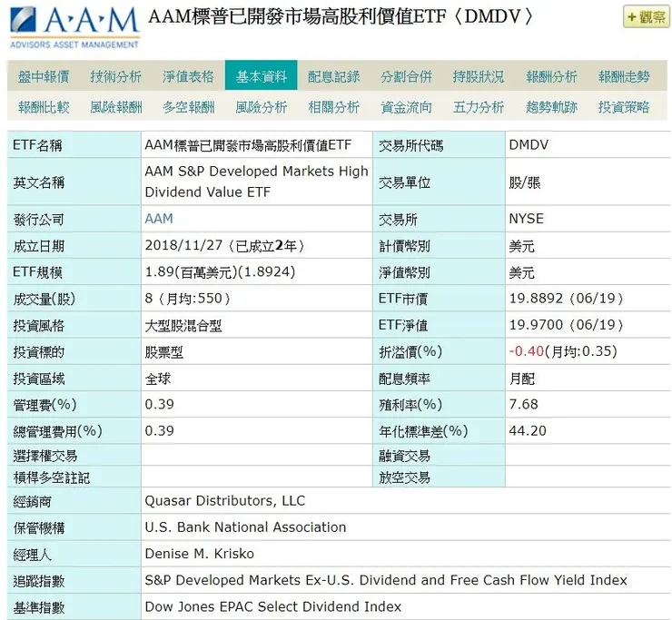
Task: Click the 淨值幣別 value 美元
Action: point(521,272)
